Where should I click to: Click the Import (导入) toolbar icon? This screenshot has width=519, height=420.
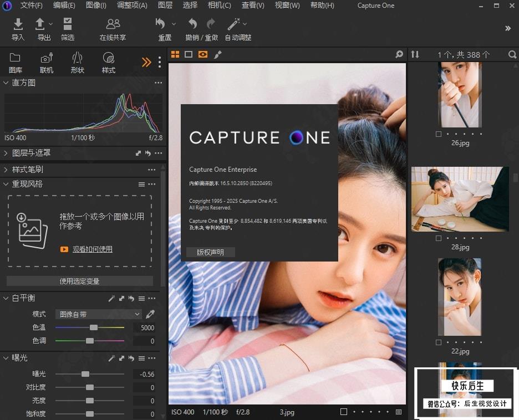click(18, 24)
